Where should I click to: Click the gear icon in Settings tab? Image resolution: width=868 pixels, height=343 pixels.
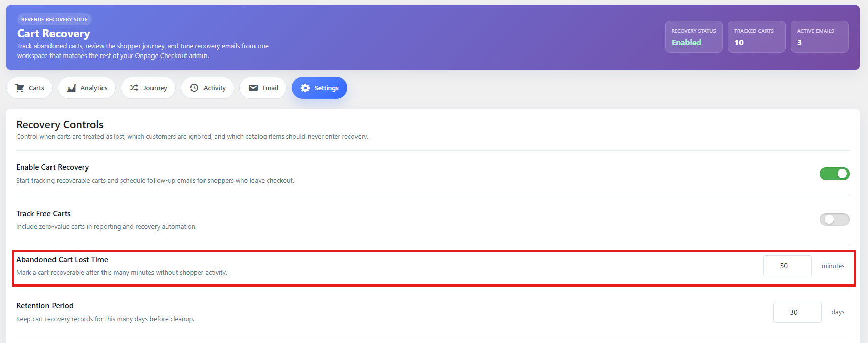(305, 88)
